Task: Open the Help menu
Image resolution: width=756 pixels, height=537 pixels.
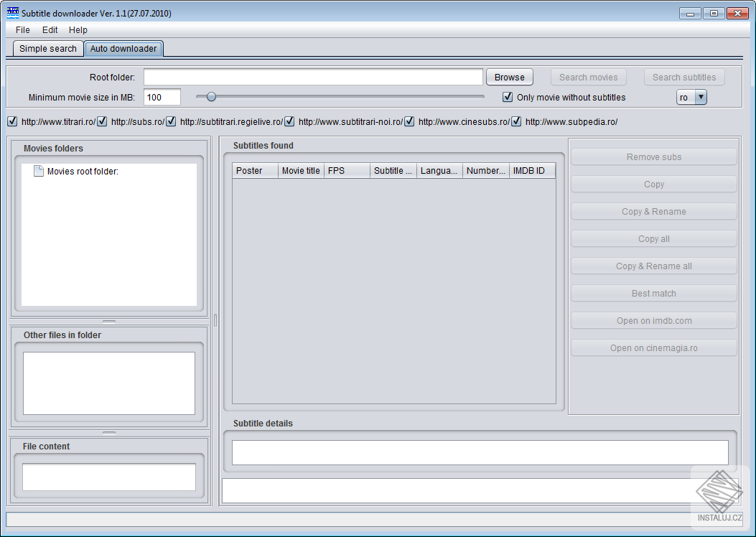Action: coord(78,30)
